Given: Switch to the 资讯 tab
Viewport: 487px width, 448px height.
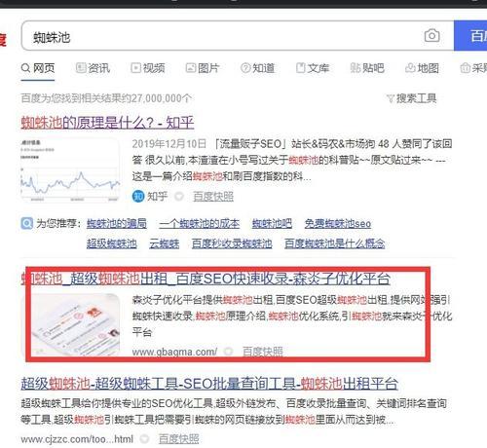Looking at the screenshot, I should (x=94, y=68).
